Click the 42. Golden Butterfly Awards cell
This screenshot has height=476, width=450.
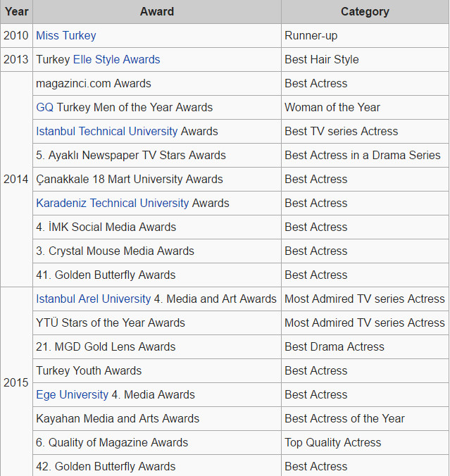(x=106, y=467)
